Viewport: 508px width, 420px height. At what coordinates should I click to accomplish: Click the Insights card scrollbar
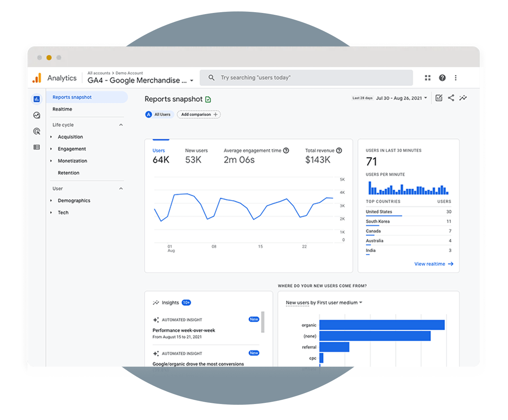pos(263,322)
